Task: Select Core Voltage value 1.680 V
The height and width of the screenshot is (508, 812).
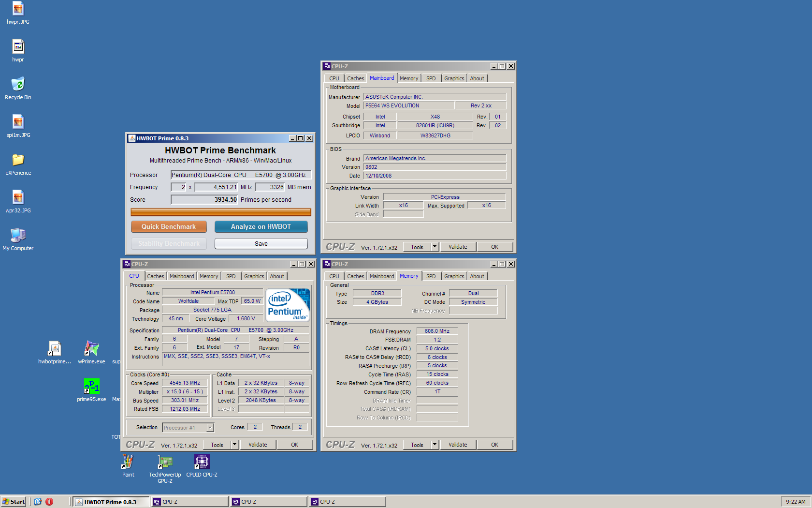Action: click(x=246, y=318)
